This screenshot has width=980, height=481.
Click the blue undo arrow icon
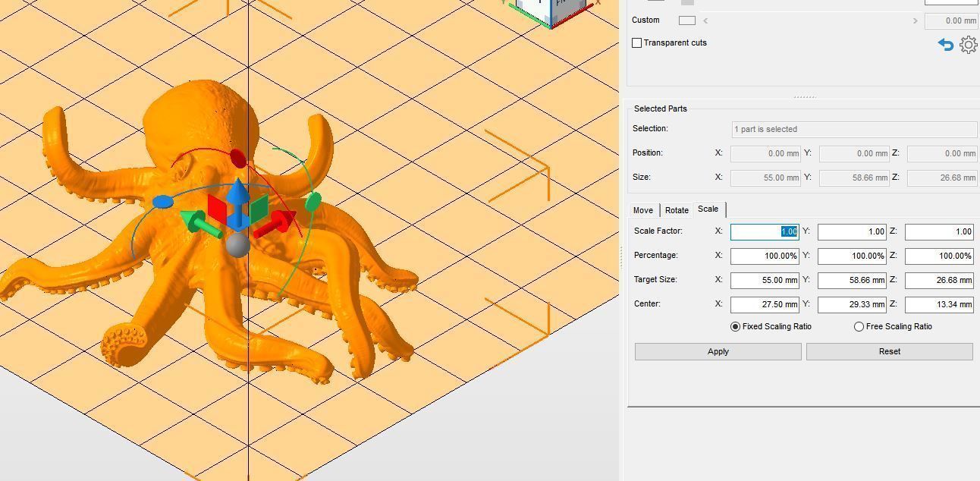tap(945, 45)
